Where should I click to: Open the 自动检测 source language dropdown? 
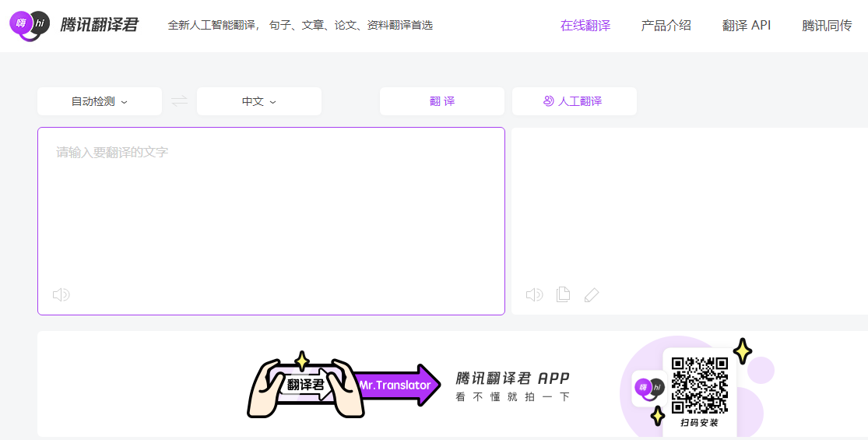point(100,101)
